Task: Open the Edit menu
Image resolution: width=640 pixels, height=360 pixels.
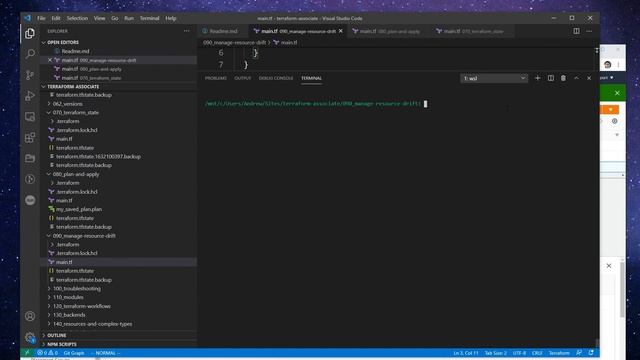Action: click(x=56, y=18)
